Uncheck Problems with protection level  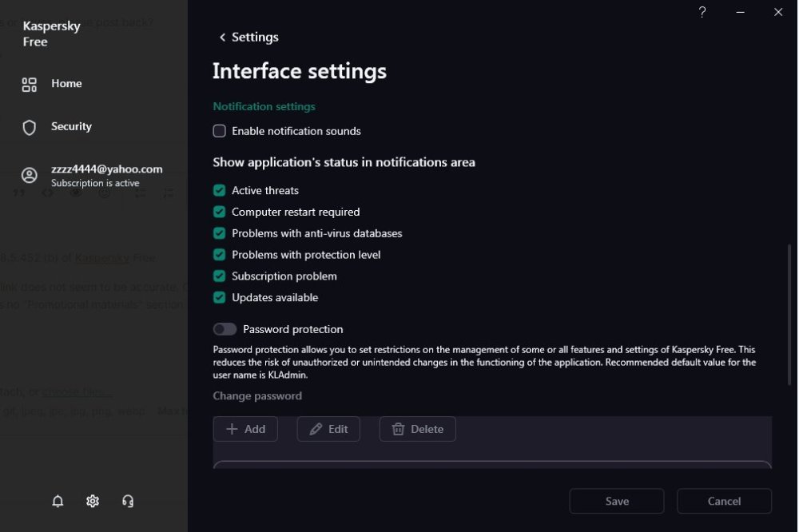219,255
